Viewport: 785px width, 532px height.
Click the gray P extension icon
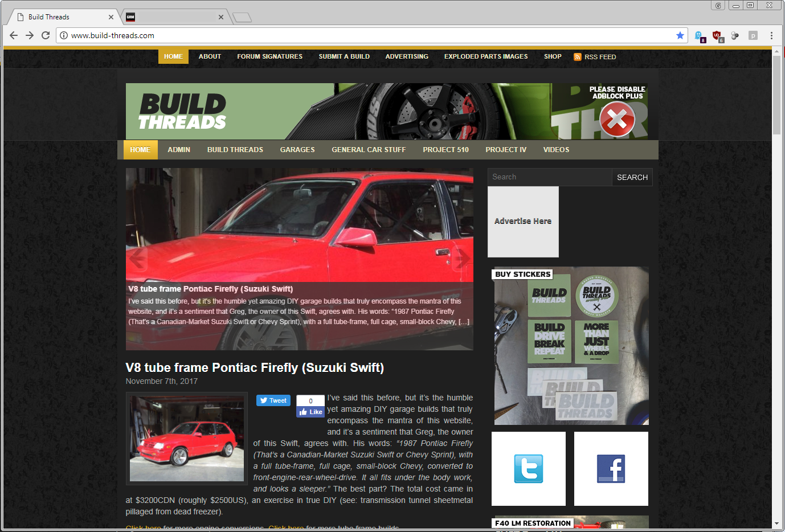click(x=753, y=35)
